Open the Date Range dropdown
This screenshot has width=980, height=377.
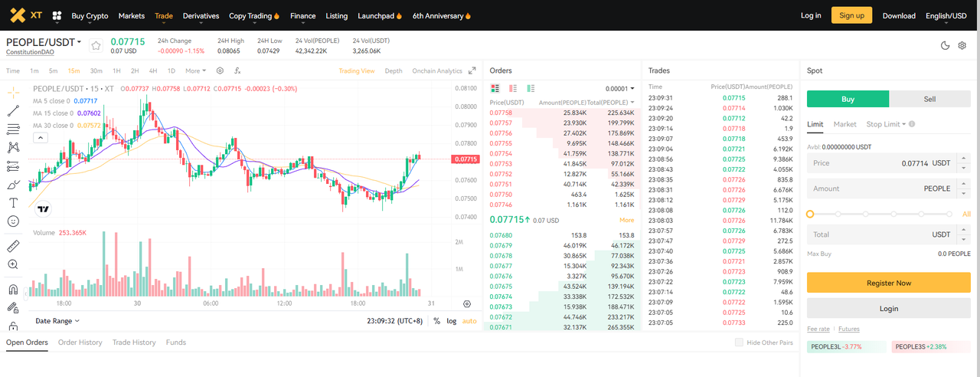pos(57,321)
